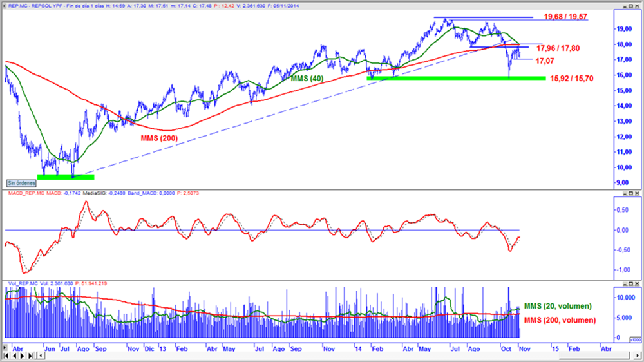Select the 17,07 price label
The height and width of the screenshot is (362, 644).
click(545, 61)
